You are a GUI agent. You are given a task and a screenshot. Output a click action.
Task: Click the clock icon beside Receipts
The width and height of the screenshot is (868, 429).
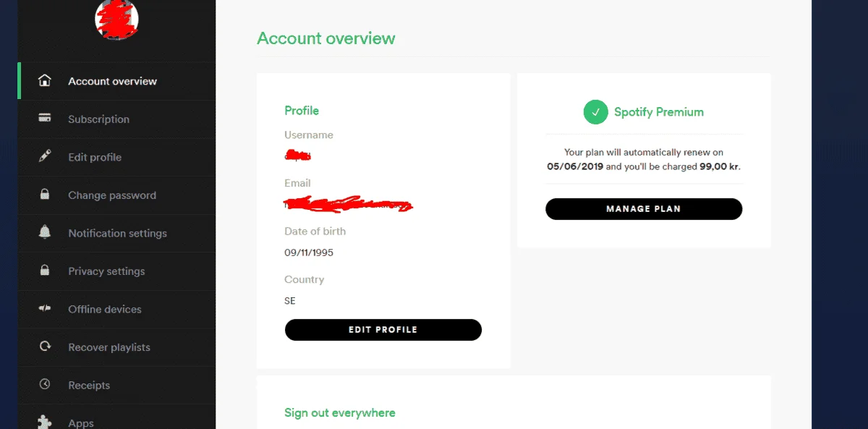tap(45, 385)
